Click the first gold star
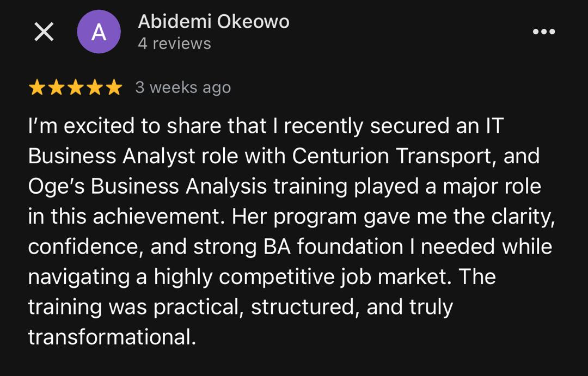The image size is (588, 376). (x=37, y=88)
